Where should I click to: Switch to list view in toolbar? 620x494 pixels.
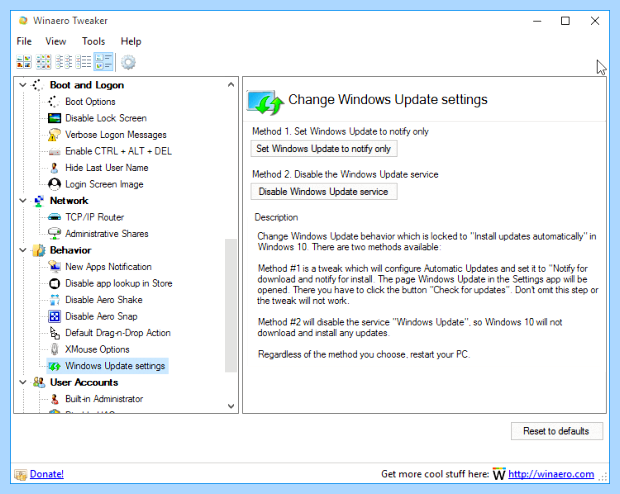click(83, 62)
